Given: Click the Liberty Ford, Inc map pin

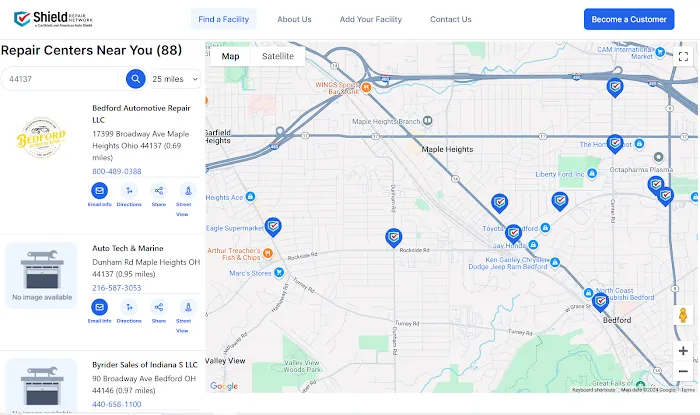Looking at the screenshot, I should coord(592,173).
